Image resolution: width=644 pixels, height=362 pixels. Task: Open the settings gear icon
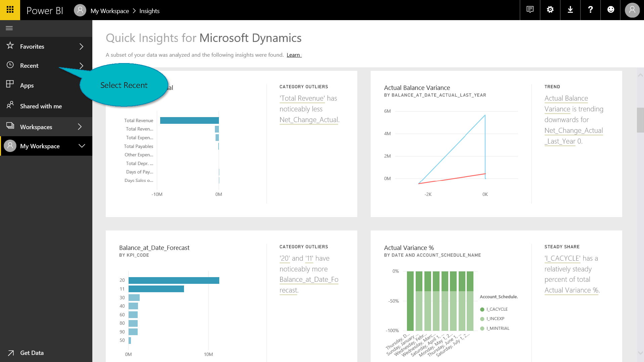[550, 10]
